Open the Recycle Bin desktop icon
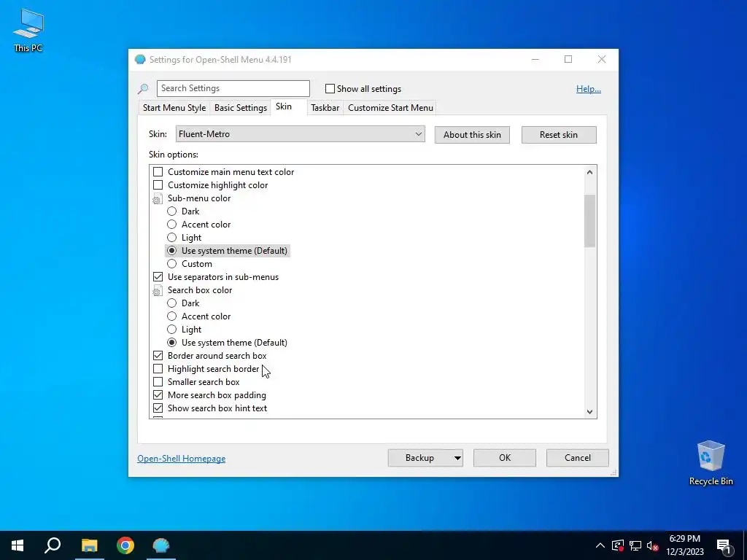Viewport: 747px width, 560px height. click(x=711, y=462)
